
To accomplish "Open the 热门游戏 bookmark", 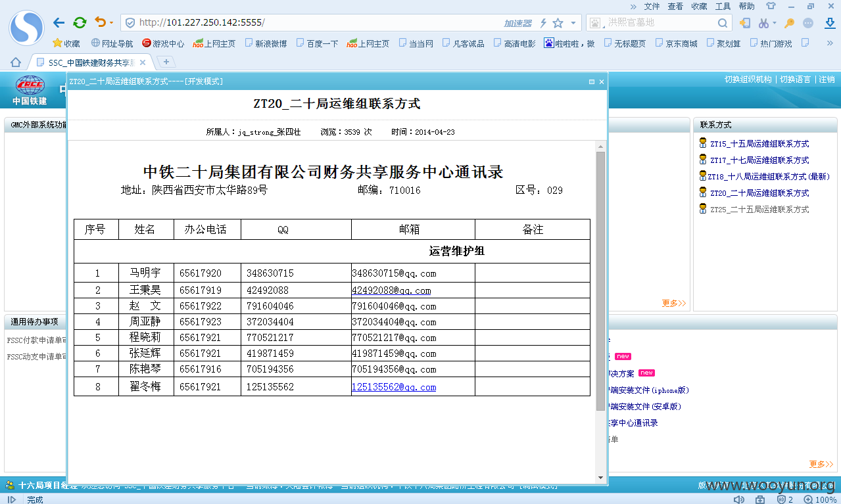I will click(x=771, y=43).
